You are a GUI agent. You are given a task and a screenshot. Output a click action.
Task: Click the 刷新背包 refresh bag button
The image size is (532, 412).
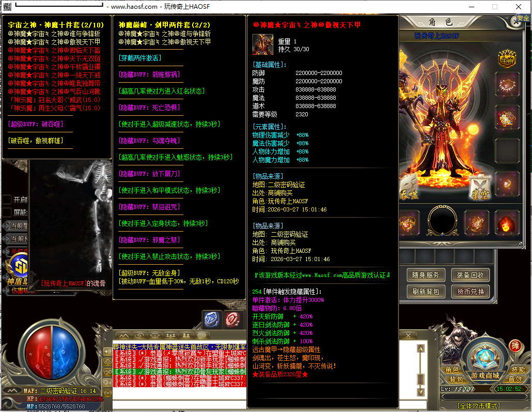point(426,292)
